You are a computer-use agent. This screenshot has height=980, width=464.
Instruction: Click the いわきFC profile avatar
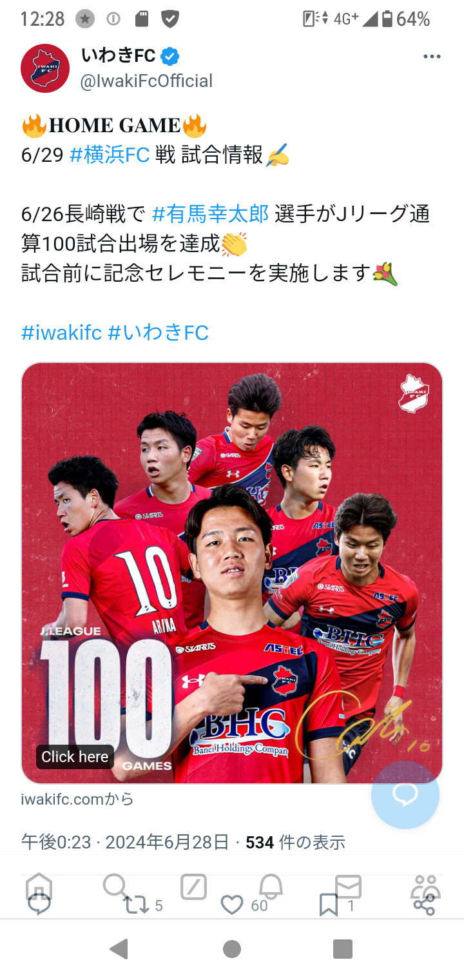[x=45, y=68]
